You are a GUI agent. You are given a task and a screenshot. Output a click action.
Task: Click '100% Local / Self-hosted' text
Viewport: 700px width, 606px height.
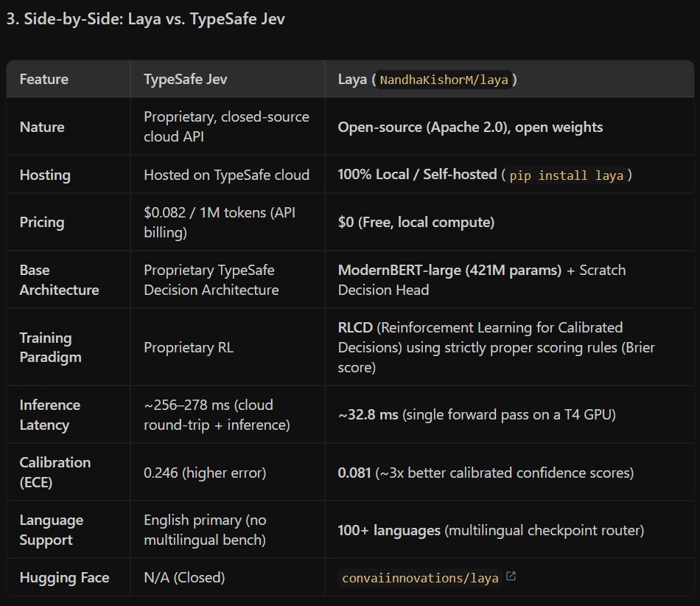pyautogui.click(x=417, y=174)
